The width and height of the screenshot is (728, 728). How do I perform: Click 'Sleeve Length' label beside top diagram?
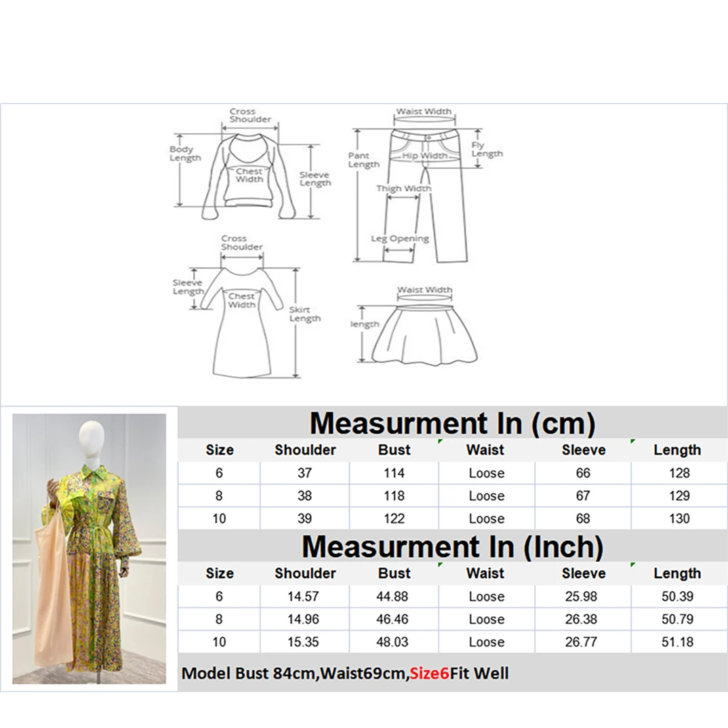click(x=315, y=179)
